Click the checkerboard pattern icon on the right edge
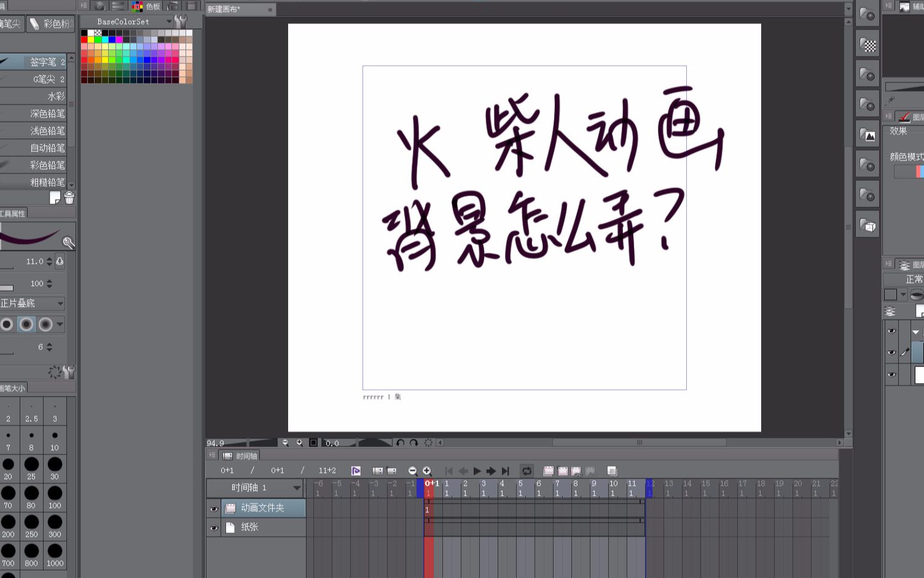The height and width of the screenshot is (578, 924). coord(867,44)
